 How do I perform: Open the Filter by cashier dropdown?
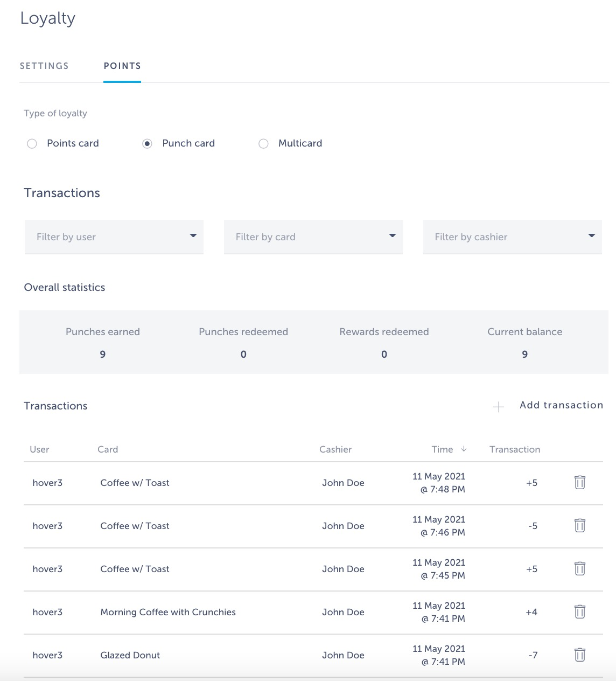click(x=513, y=237)
